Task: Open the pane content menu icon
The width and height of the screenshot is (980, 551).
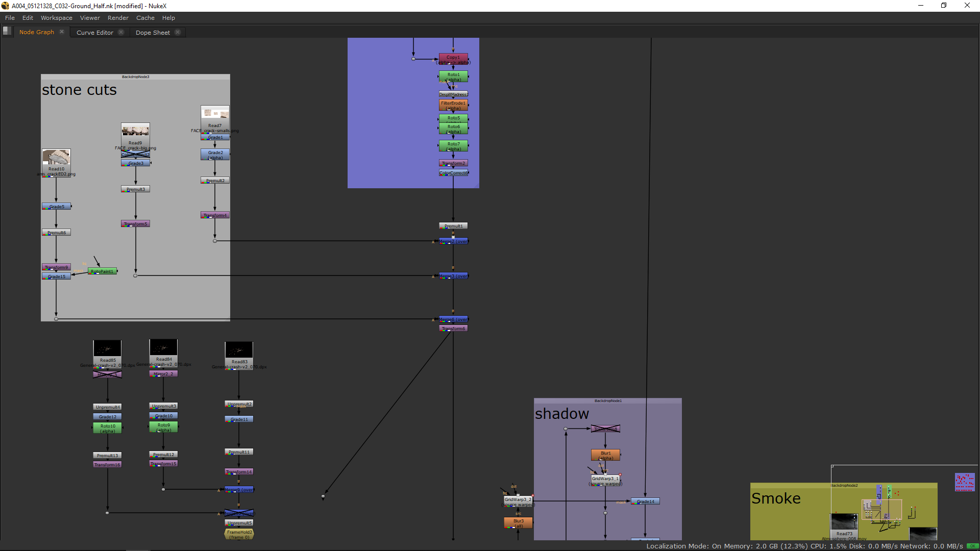Action: click(7, 31)
